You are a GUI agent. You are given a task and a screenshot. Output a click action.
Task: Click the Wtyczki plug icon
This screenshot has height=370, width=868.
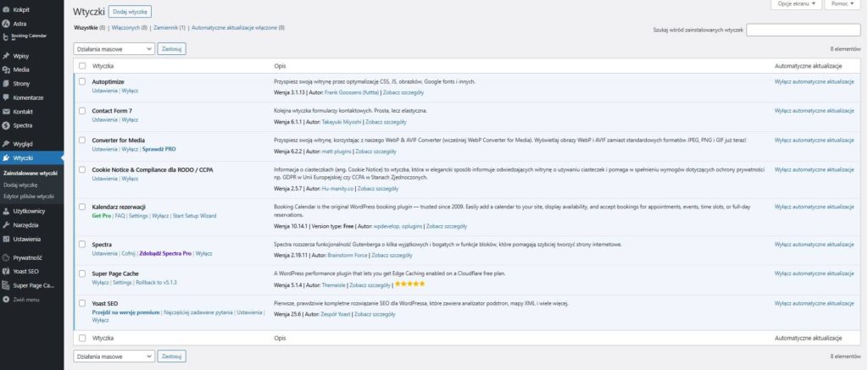(x=6, y=157)
